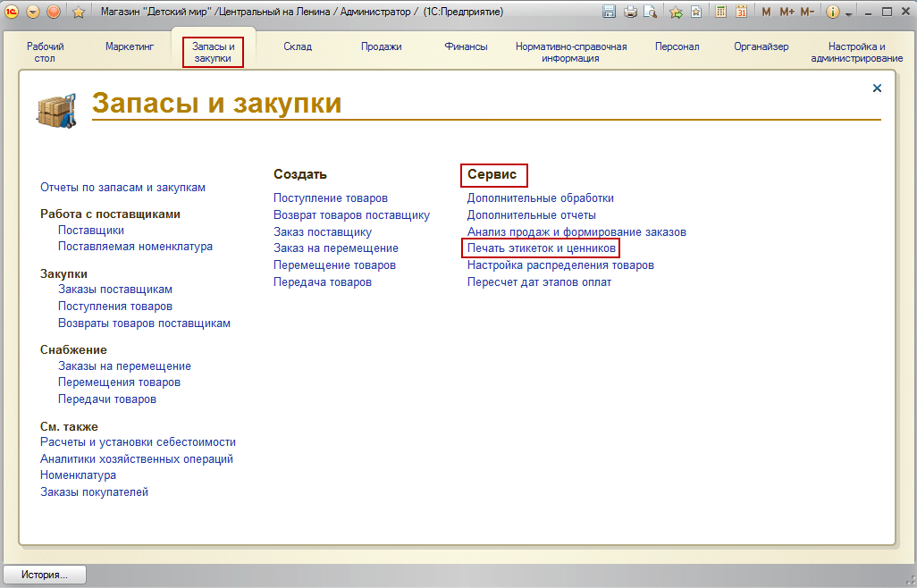Open Отчеты по запасам и закупкам link
This screenshot has width=917, height=588.
tap(122, 188)
